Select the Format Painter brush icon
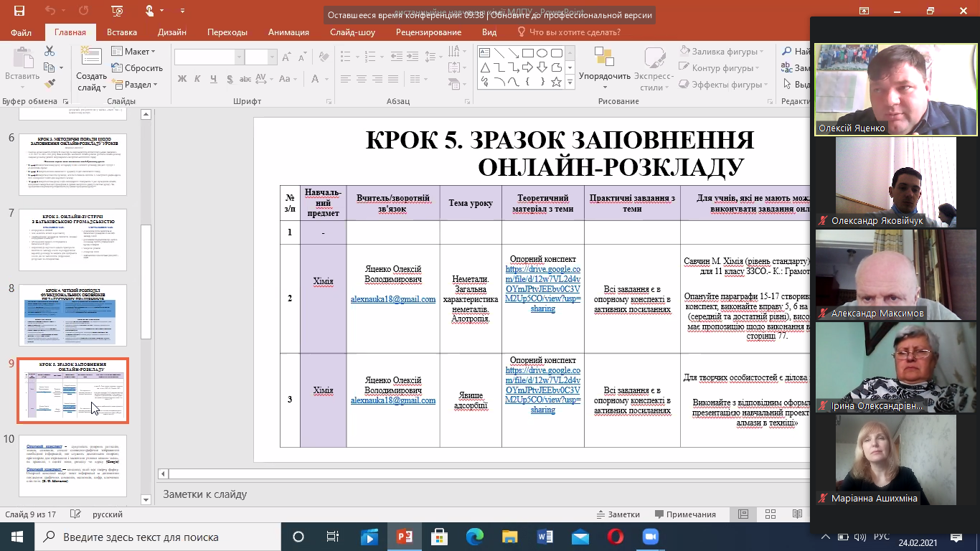Viewport: 980px width, 551px height. point(50,84)
